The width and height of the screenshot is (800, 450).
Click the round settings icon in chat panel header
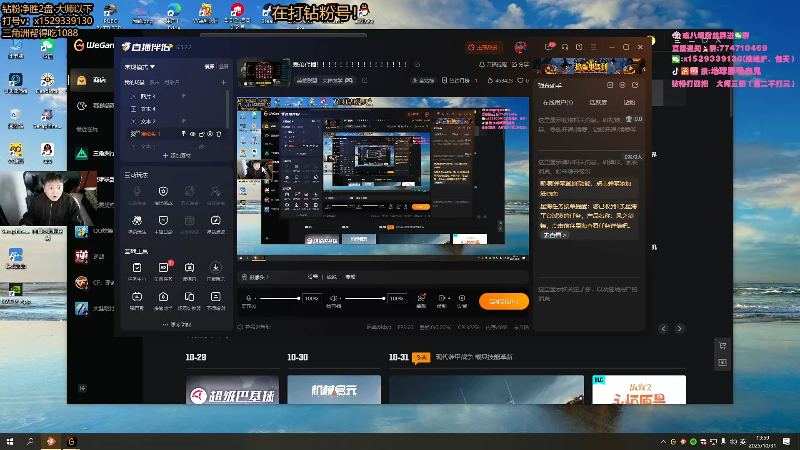[622, 85]
